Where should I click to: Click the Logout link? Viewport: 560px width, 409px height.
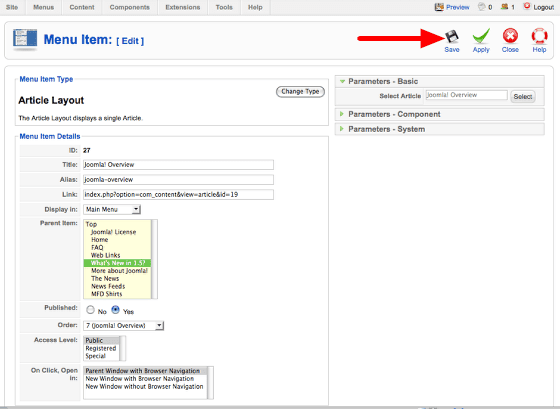[544, 7]
